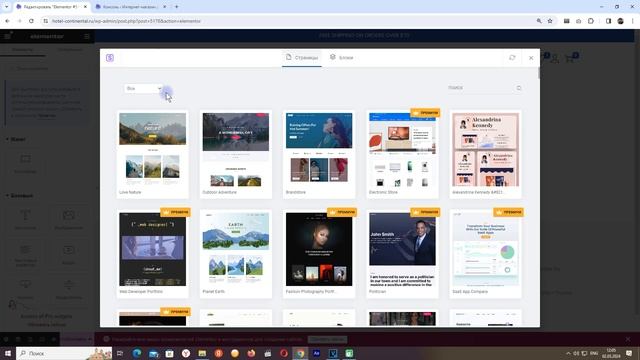The image size is (640, 360).
Task: Click the Премиум badge on Fashion Photography
Action: (342, 212)
